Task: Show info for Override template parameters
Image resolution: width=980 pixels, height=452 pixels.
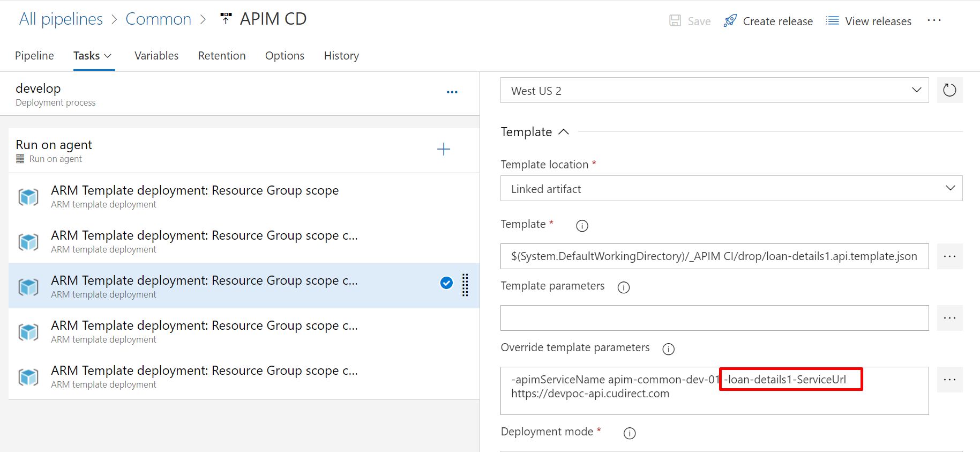Action: (668, 349)
